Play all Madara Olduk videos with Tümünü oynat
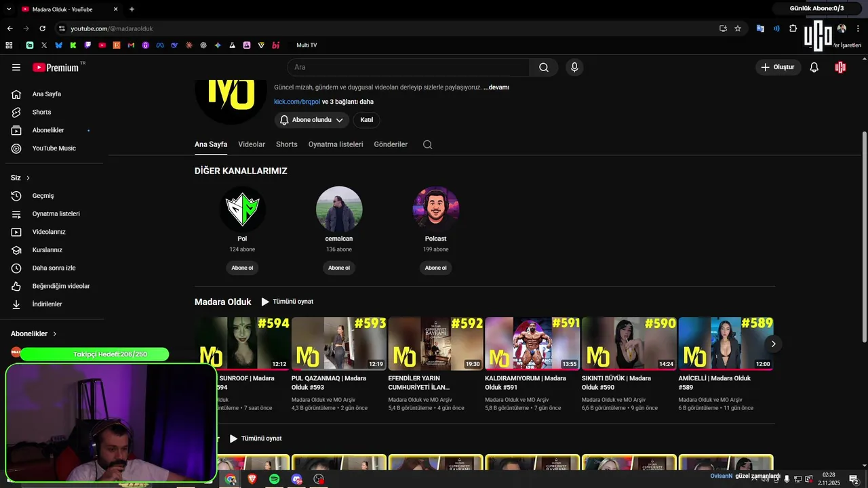The height and width of the screenshot is (488, 868). click(x=288, y=302)
